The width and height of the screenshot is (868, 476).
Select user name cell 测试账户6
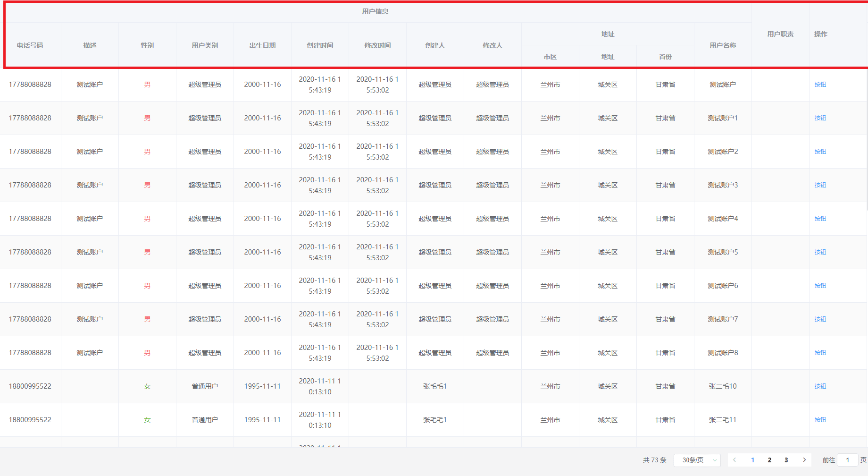(723, 286)
